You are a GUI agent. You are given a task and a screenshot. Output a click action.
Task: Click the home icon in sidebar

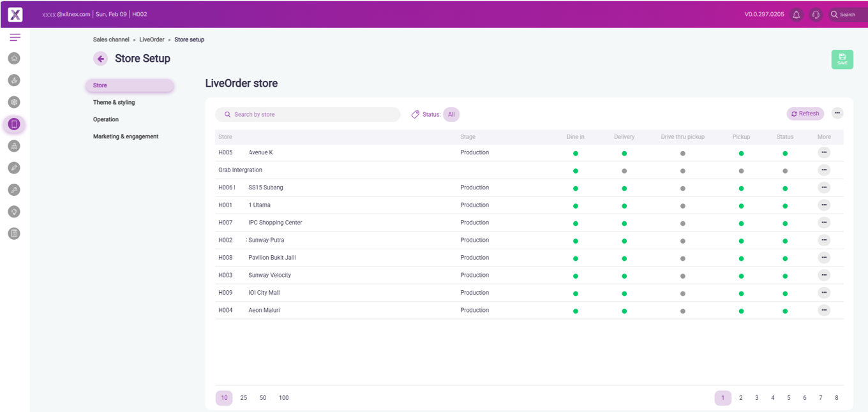14,59
